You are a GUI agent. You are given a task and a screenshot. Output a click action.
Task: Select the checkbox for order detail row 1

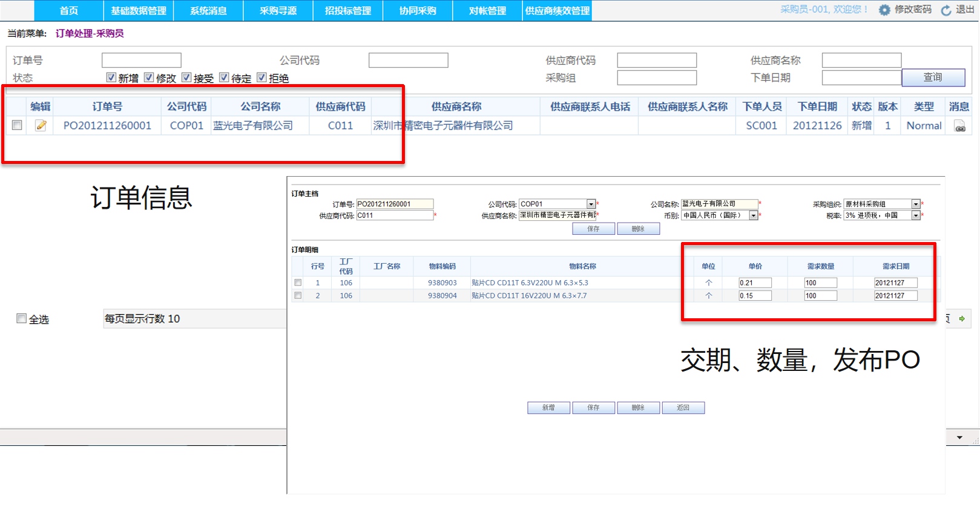pyautogui.click(x=298, y=283)
